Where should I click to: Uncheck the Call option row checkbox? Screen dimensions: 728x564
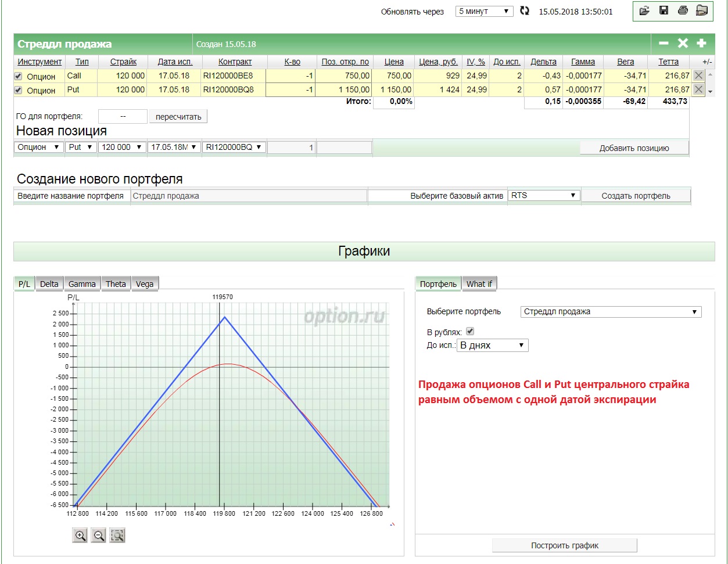18,76
